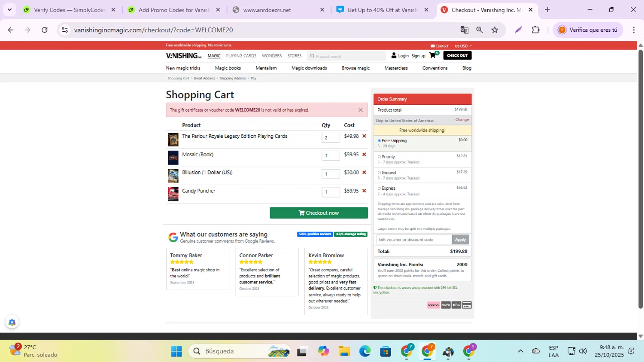The width and height of the screenshot is (644, 362).
Task: Open the PLAYING CARDS navigation menu
Action: pyautogui.click(x=241, y=56)
